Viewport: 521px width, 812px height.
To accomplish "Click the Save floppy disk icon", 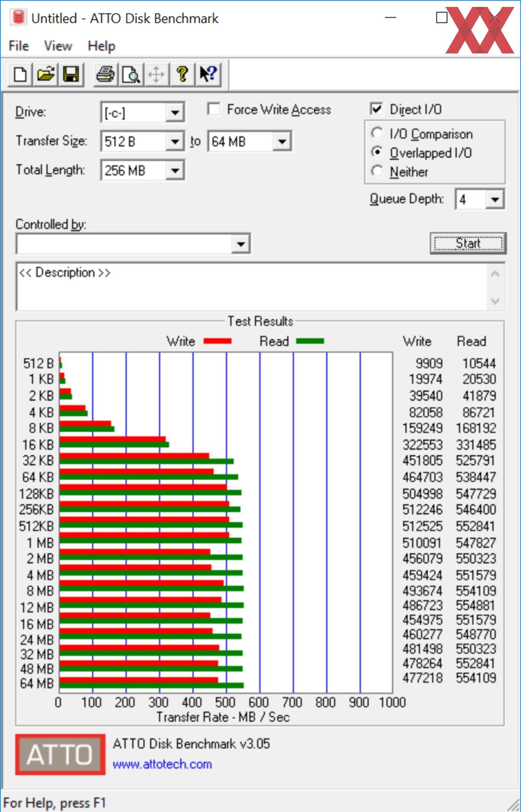I will 71,74.
